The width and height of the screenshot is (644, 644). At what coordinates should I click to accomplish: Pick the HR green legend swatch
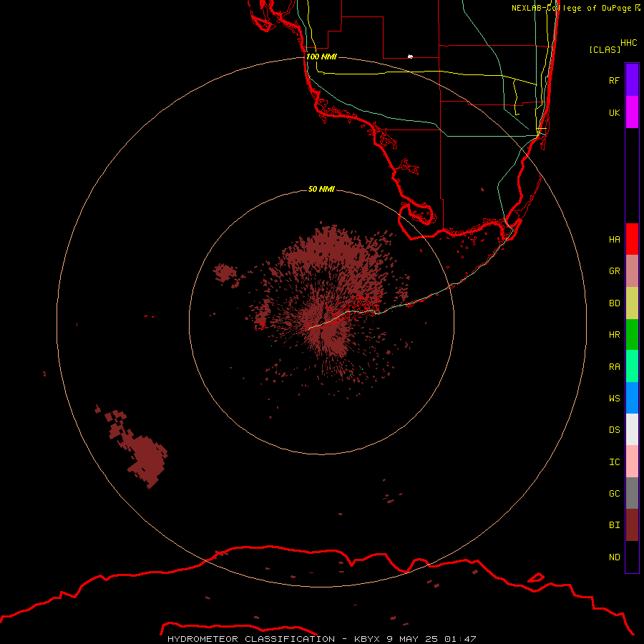(x=632, y=335)
